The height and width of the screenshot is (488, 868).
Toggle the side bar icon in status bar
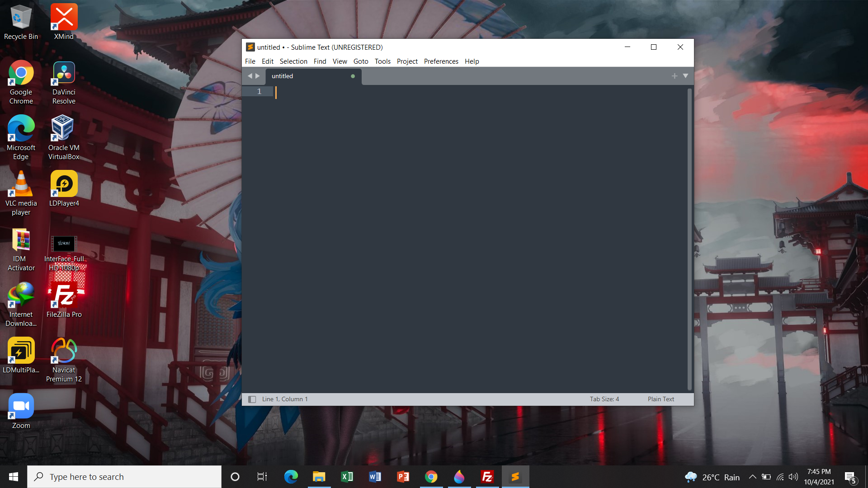click(x=252, y=399)
